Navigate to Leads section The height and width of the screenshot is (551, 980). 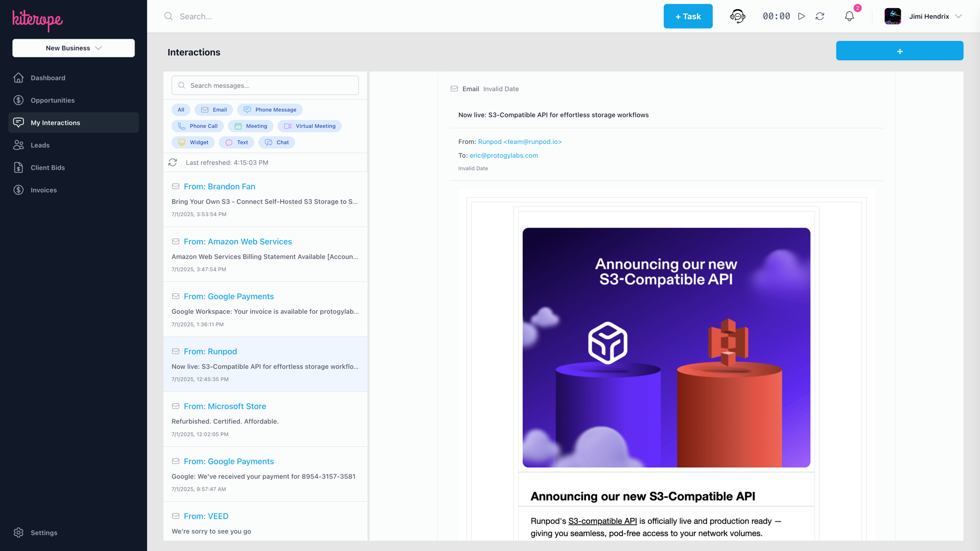click(73, 145)
